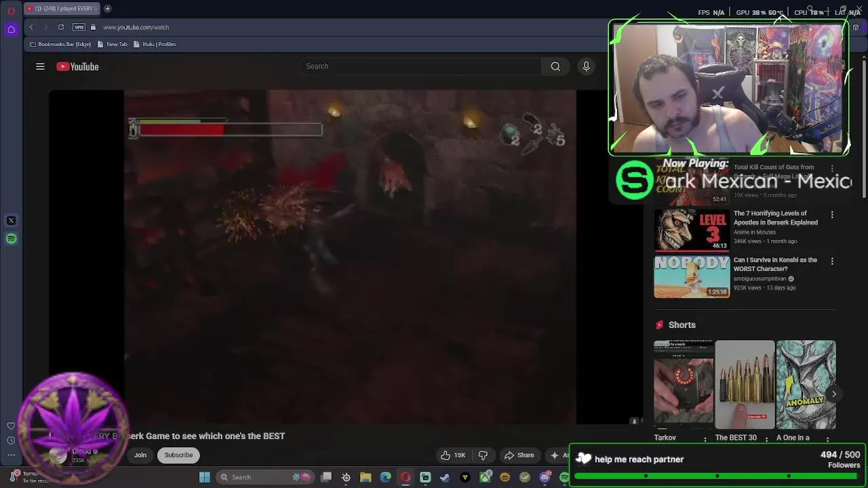The image size is (868, 488).
Task: Open the Spotify sidebar panel
Action: pos(11,239)
